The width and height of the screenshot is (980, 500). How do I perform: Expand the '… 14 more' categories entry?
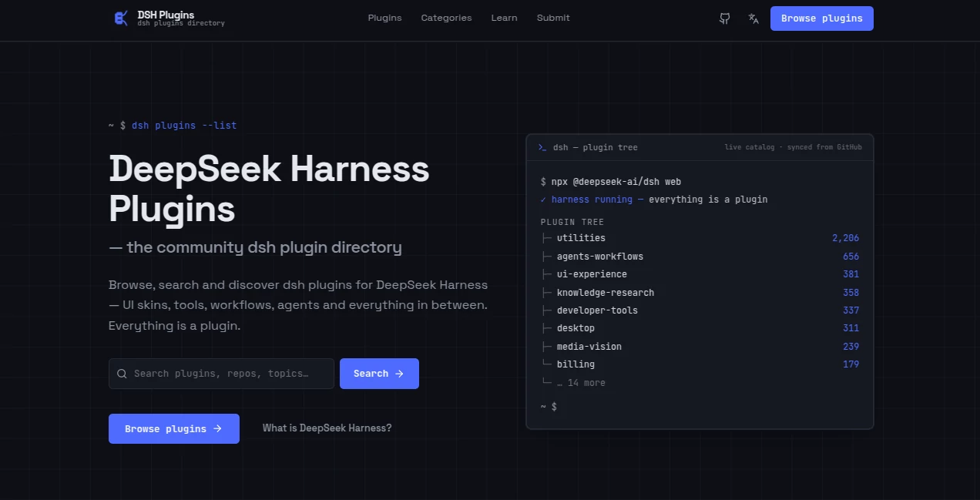pos(580,383)
